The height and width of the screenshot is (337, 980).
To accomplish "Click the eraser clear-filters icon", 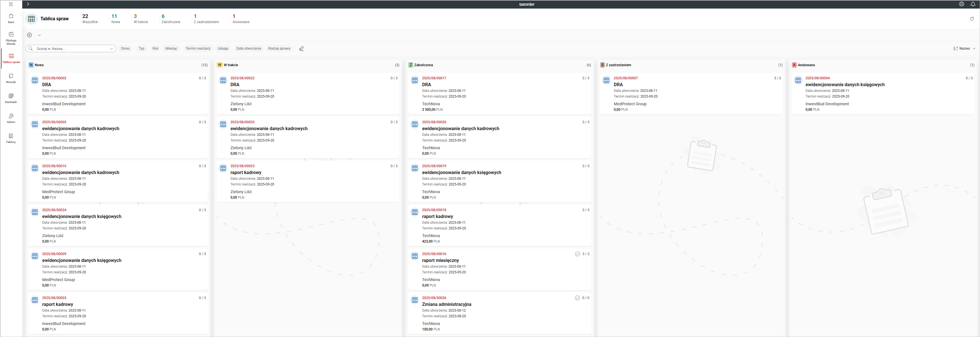I will point(301,49).
